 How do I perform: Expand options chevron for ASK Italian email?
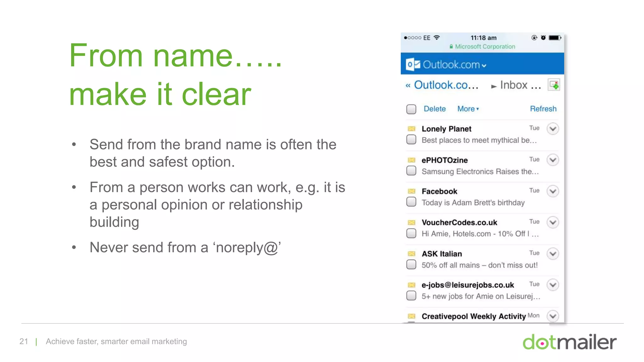[552, 254]
